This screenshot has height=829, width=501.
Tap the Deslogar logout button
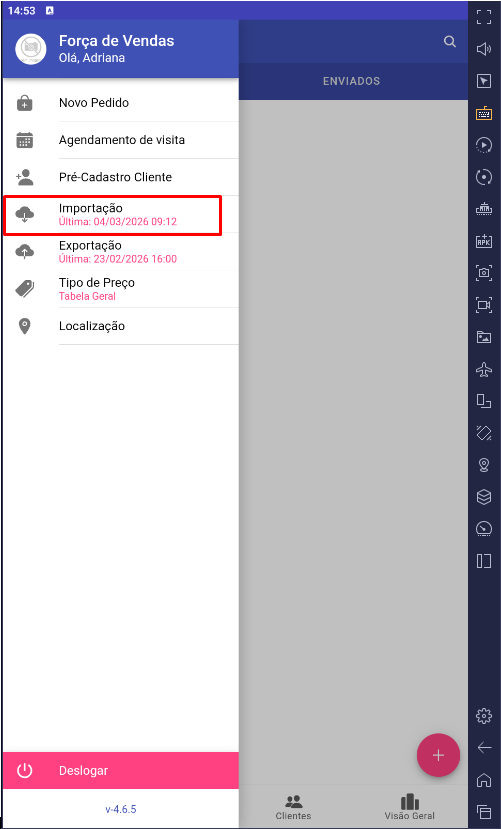(x=120, y=770)
